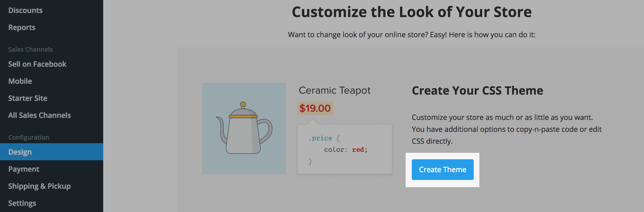
Task: Open Payment configuration
Action: (24, 169)
